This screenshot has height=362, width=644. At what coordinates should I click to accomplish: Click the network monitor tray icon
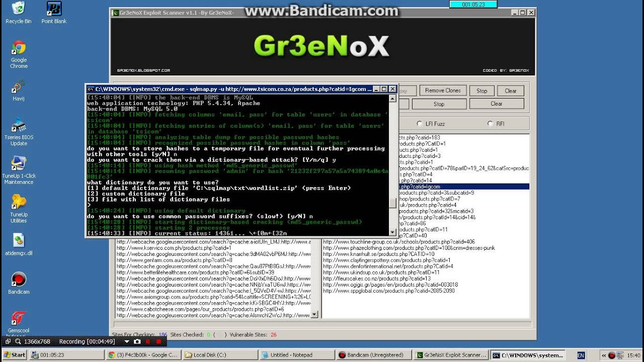pyautogui.click(x=620, y=355)
